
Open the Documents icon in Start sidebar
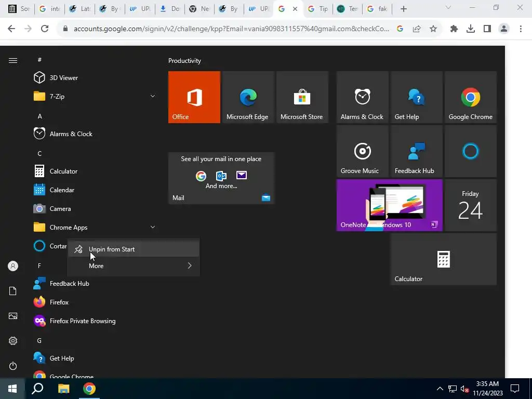tap(13, 291)
